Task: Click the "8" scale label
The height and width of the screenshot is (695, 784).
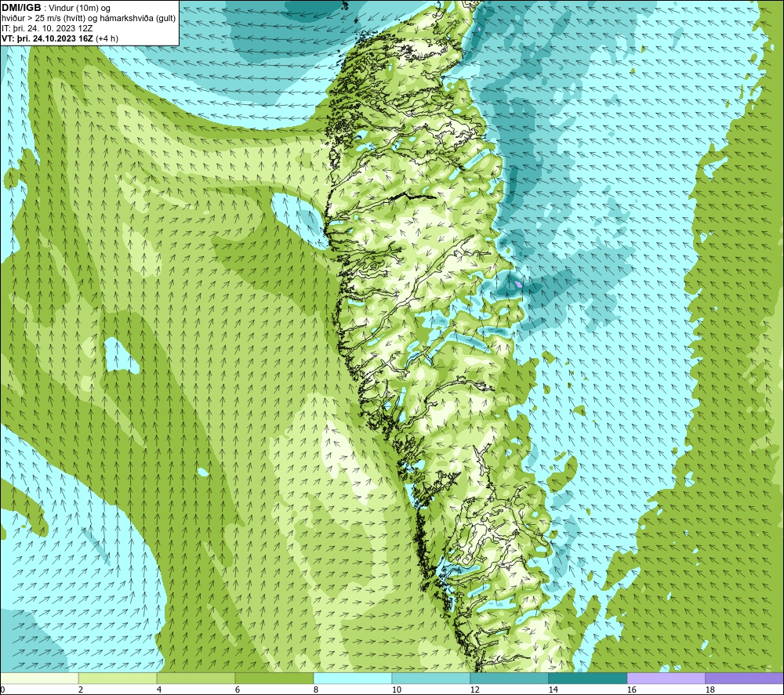Action: (316, 690)
